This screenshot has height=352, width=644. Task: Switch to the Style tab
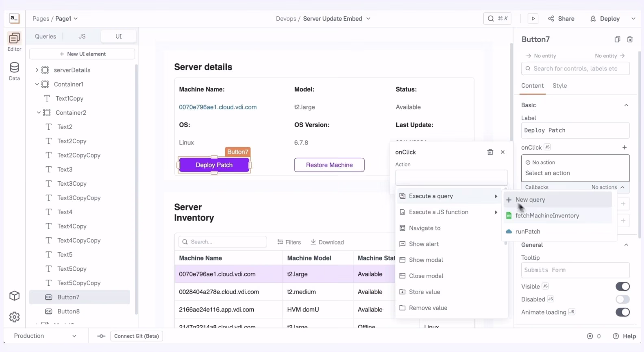(559, 86)
